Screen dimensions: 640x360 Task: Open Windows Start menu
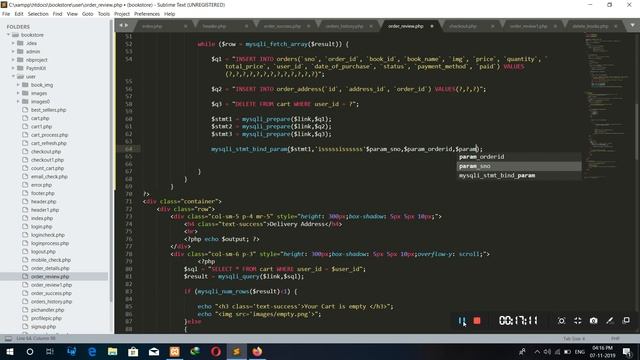[9, 351]
